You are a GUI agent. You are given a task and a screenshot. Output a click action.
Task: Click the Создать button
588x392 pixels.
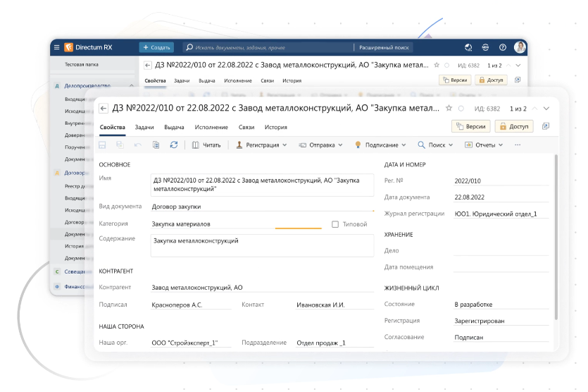[156, 47]
